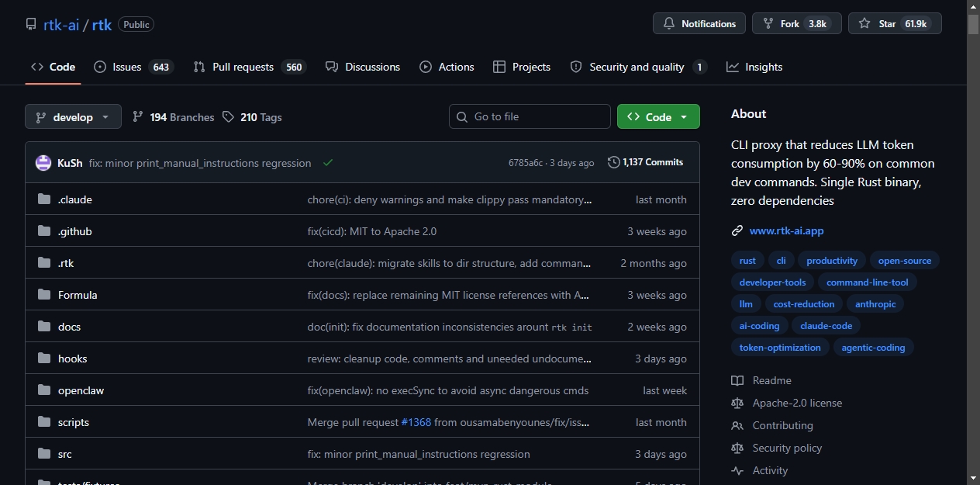Click the Pull requests icon

pos(199,67)
